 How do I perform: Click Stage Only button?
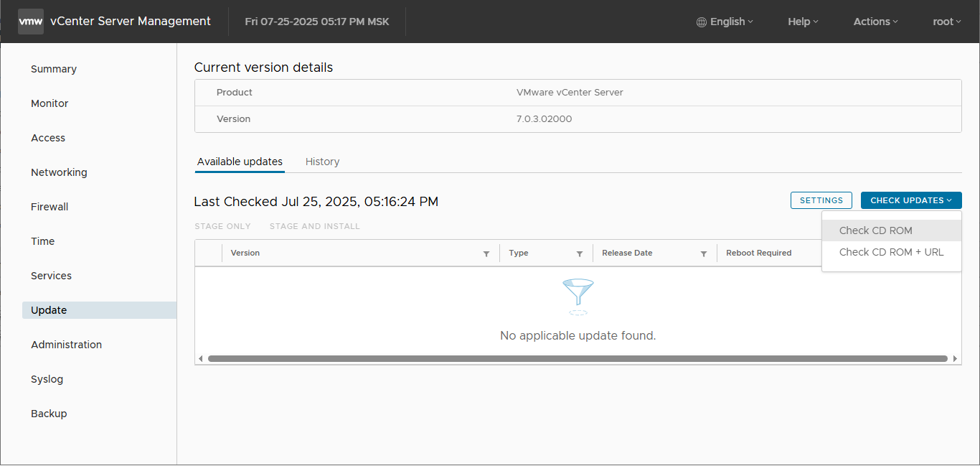pyautogui.click(x=222, y=226)
